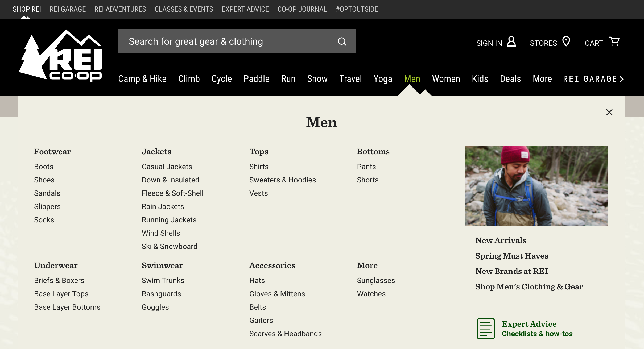Open the Women menu
The width and height of the screenshot is (644, 349).
pos(446,79)
